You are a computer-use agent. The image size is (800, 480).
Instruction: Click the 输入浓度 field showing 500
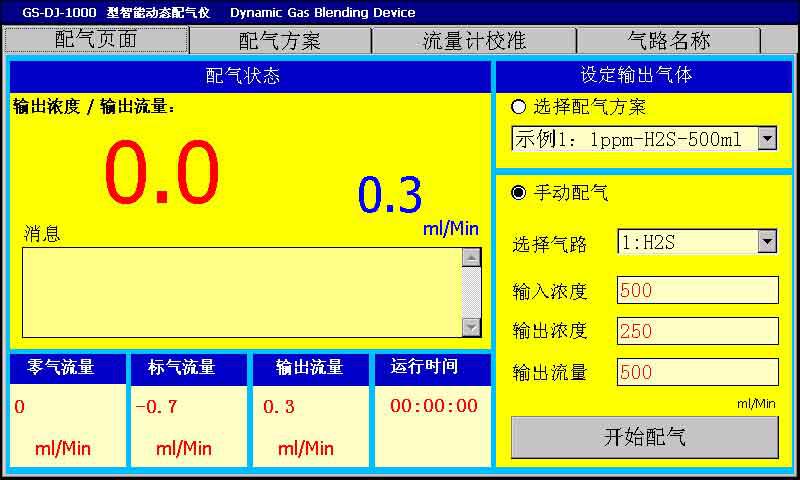(697, 291)
